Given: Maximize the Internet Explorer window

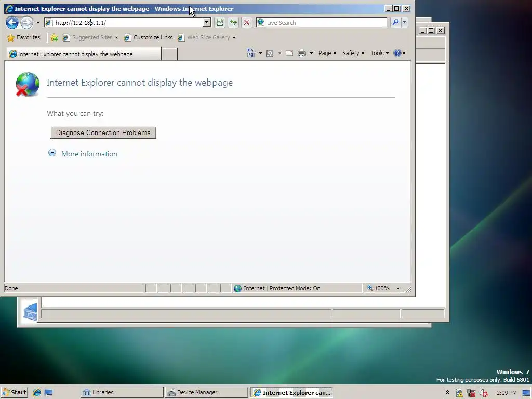Looking at the screenshot, I should [x=396, y=9].
